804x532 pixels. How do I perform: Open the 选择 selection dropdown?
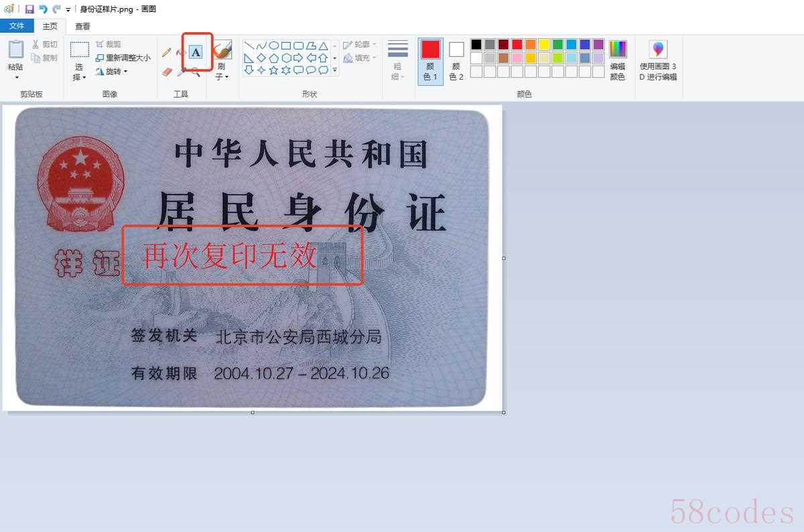point(80,76)
